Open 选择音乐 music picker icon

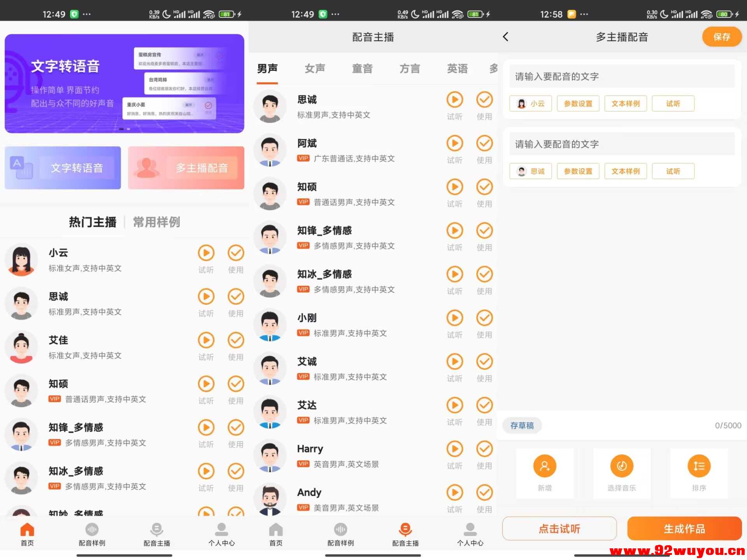point(621,465)
